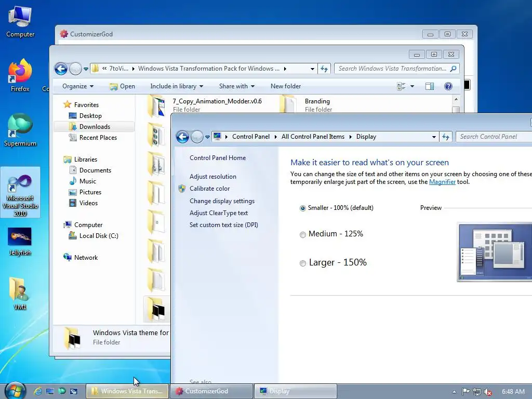The image size is (532, 399).
Task: Open Change display settings link
Action: point(222,201)
